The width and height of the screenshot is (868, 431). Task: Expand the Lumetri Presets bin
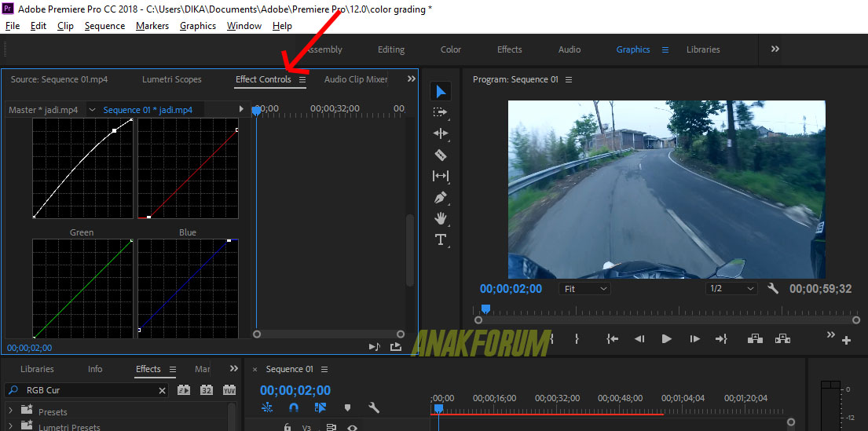click(x=10, y=426)
